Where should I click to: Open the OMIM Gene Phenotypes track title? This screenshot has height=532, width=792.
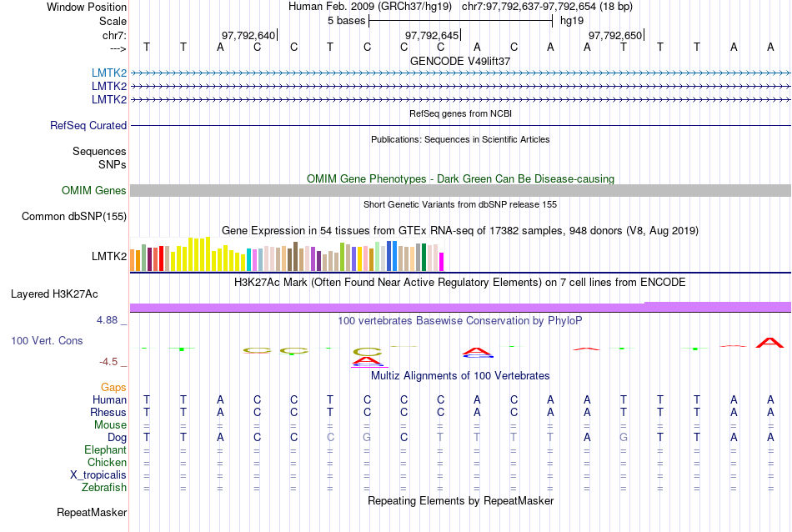tap(460, 178)
